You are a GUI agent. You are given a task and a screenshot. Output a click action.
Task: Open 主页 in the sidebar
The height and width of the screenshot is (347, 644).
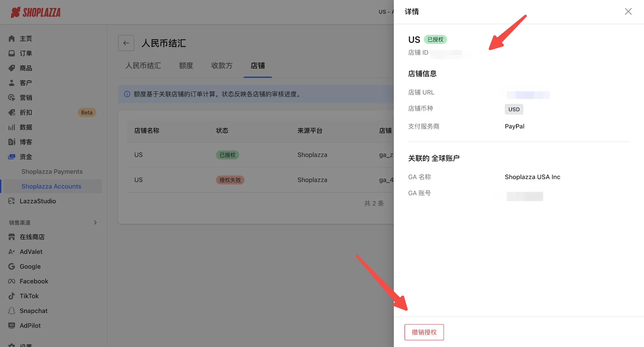(26, 38)
